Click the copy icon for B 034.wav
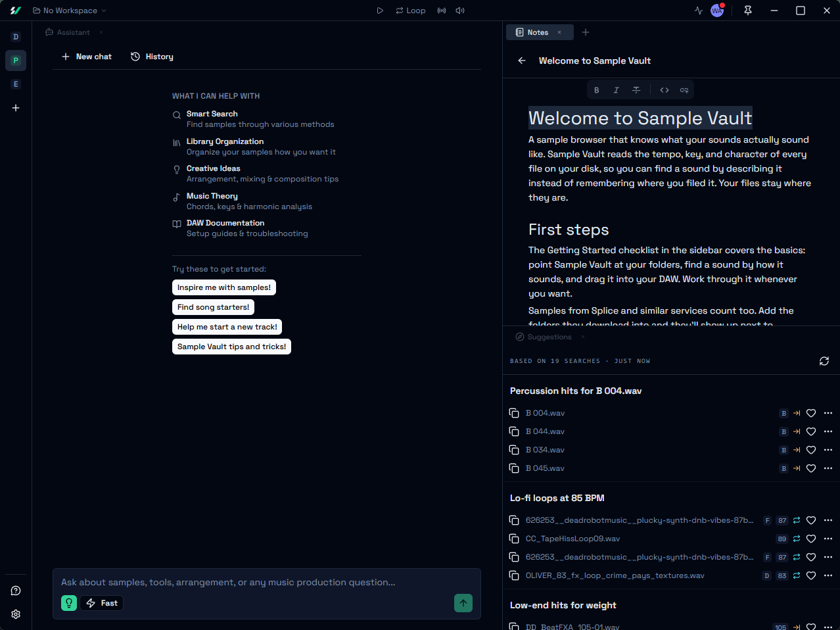This screenshot has width=840, height=630. pos(514,450)
